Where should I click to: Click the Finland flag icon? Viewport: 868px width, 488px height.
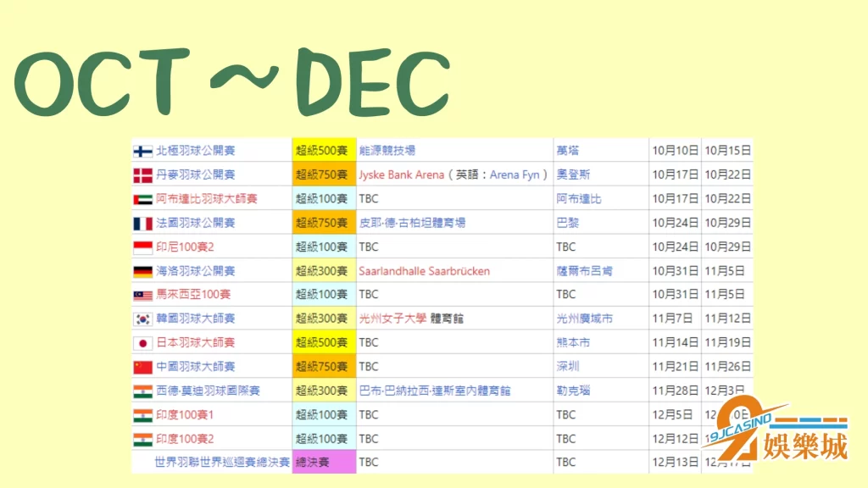tap(142, 151)
